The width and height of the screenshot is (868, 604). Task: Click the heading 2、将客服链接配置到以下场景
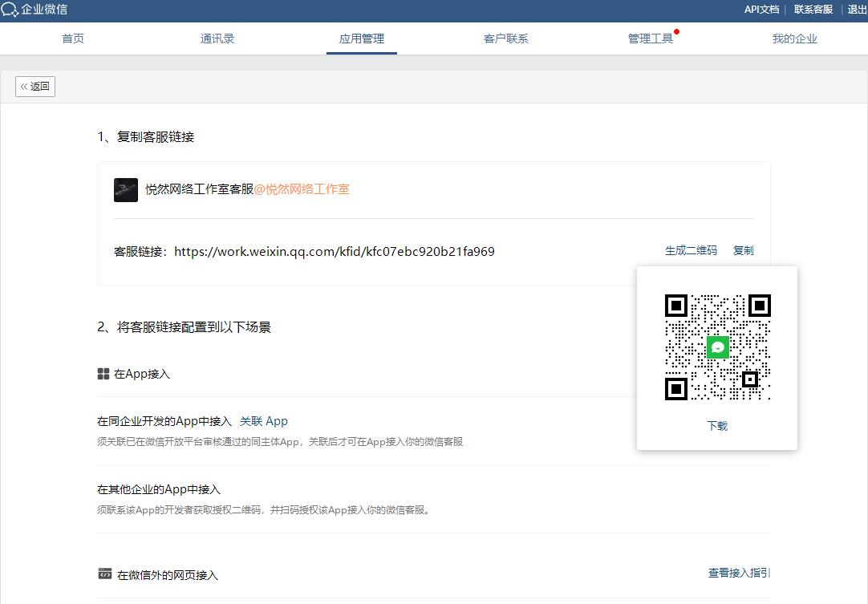click(x=184, y=327)
